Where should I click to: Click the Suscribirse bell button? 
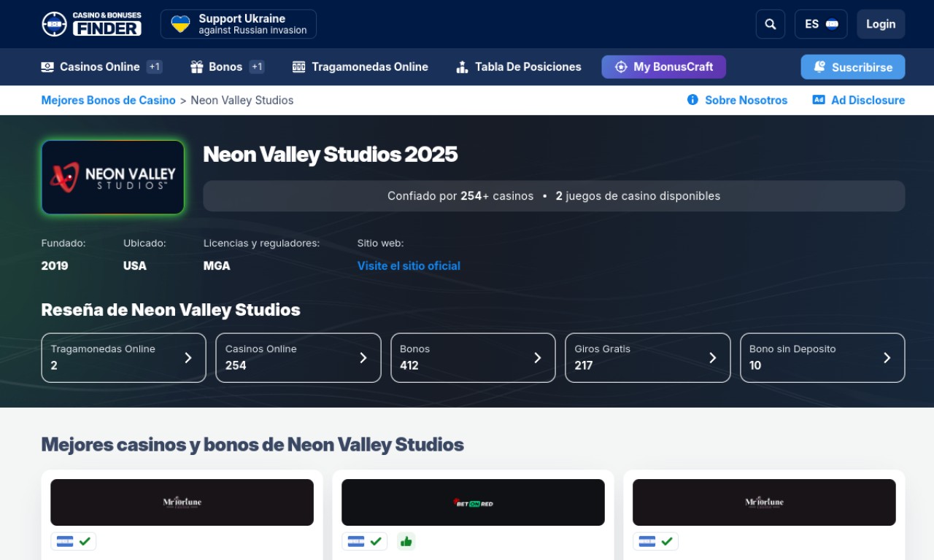click(852, 67)
